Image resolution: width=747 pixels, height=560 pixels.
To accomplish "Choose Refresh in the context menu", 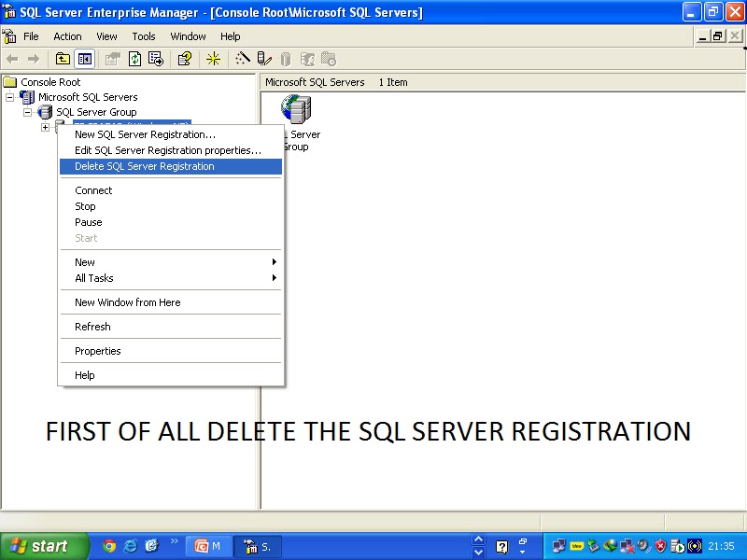I will click(x=171, y=327).
